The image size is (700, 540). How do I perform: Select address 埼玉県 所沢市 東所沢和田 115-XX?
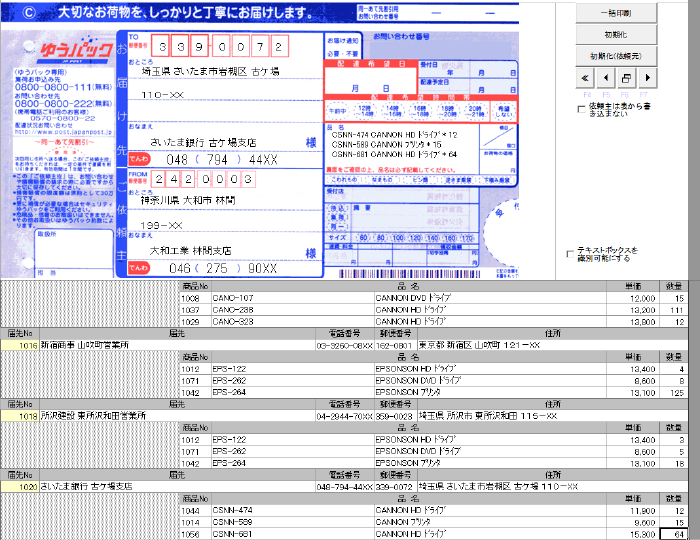[553, 416]
